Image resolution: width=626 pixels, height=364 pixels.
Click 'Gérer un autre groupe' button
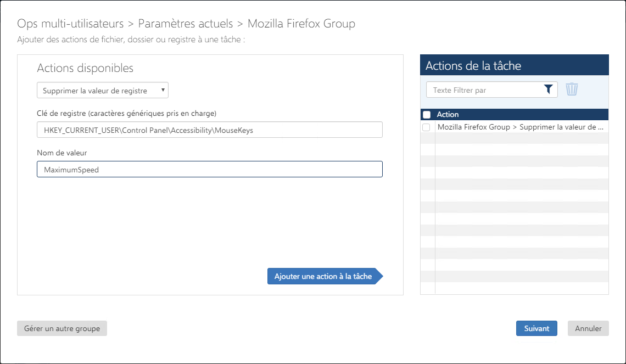coord(62,328)
